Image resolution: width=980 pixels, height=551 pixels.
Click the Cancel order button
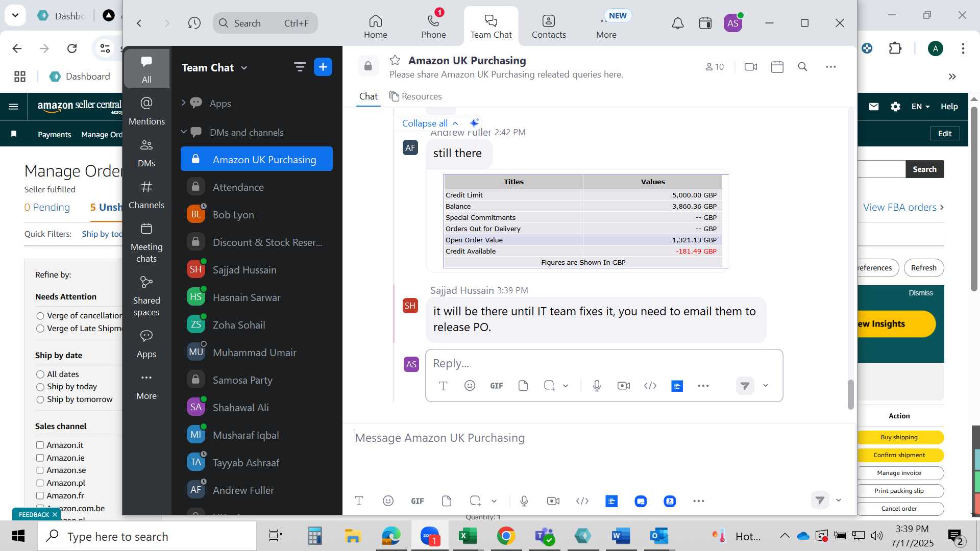pyautogui.click(x=899, y=509)
